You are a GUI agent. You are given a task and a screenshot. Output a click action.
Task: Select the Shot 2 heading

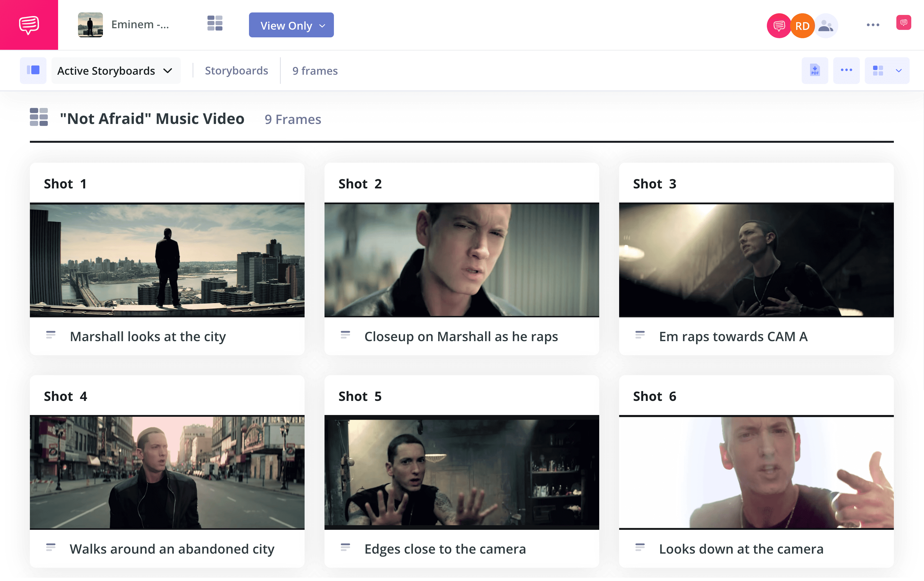[x=360, y=184]
